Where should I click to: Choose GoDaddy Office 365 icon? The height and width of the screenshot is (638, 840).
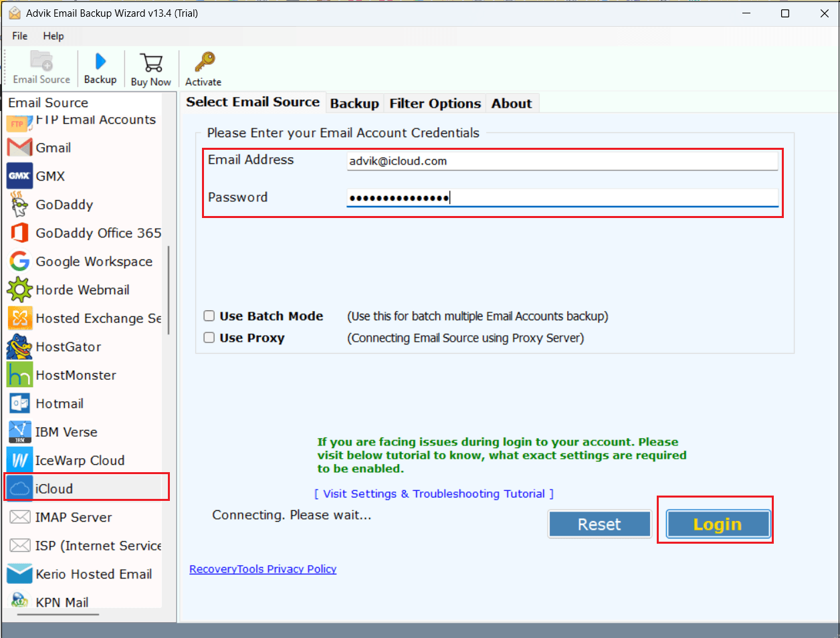(19, 233)
